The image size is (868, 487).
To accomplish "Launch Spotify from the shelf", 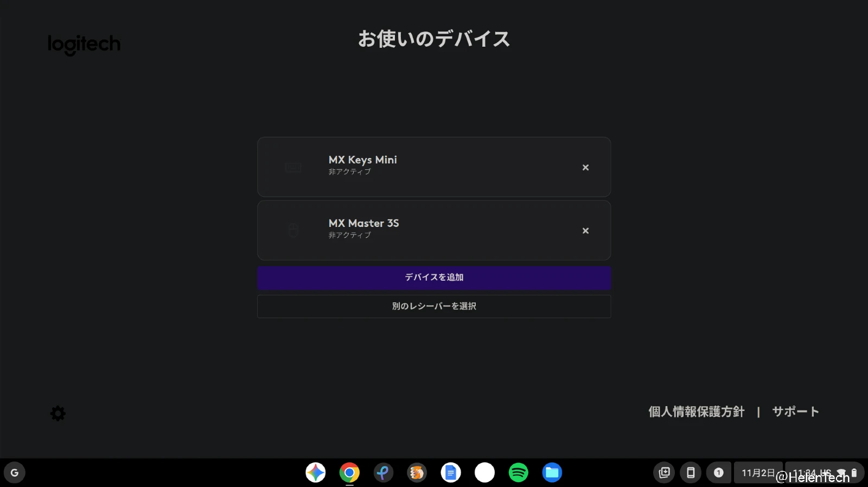I will 518,472.
